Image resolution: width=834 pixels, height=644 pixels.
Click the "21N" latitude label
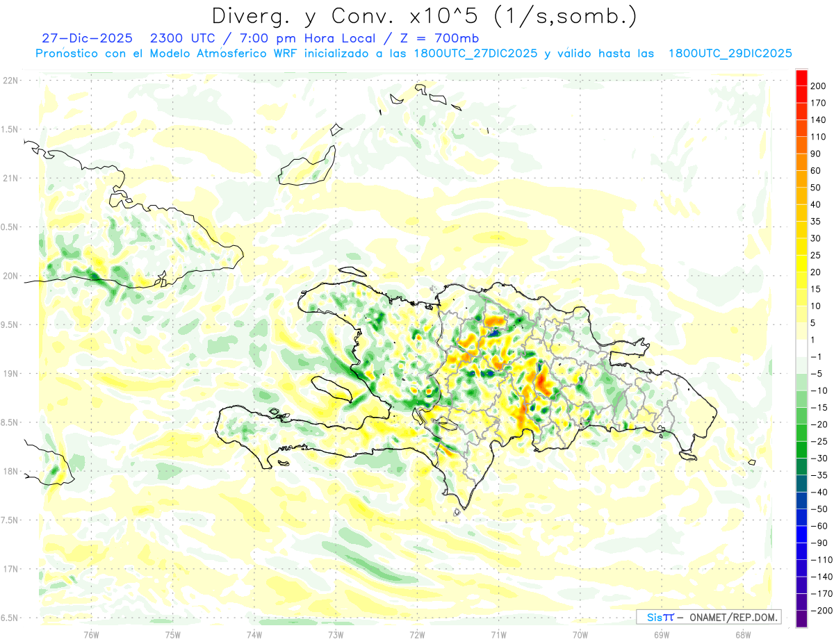(x=10, y=179)
